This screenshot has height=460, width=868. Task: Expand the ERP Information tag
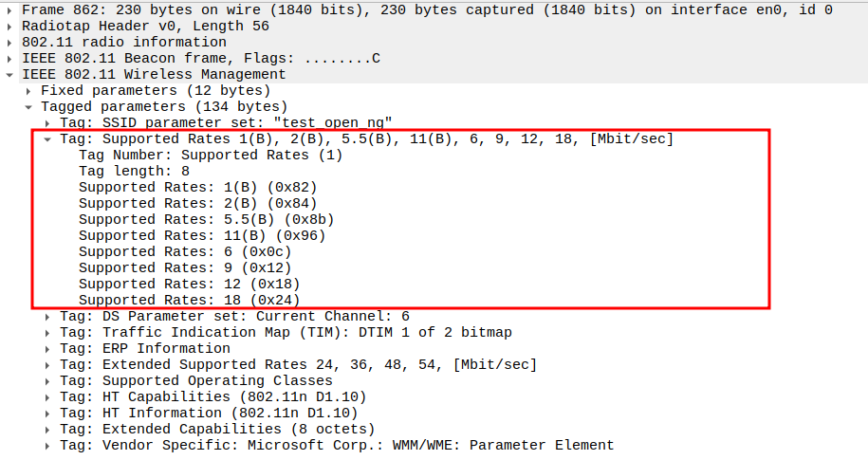(48, 348)
